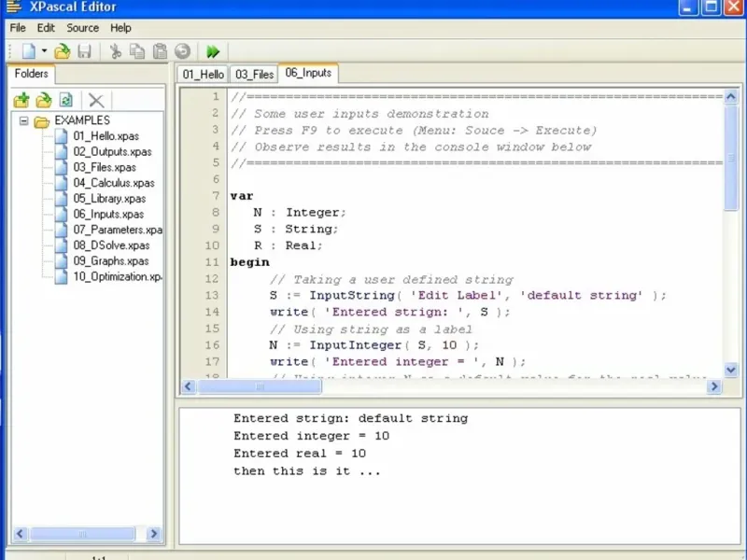Click the 'begin' keyword in code
747x560 pixels.
coord(249,263)
